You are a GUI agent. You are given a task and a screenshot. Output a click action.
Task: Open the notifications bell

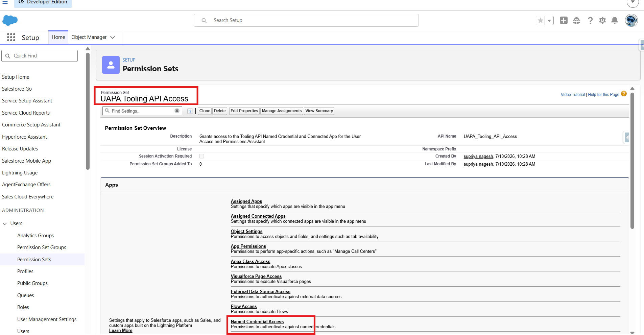(x=615, y=21)
